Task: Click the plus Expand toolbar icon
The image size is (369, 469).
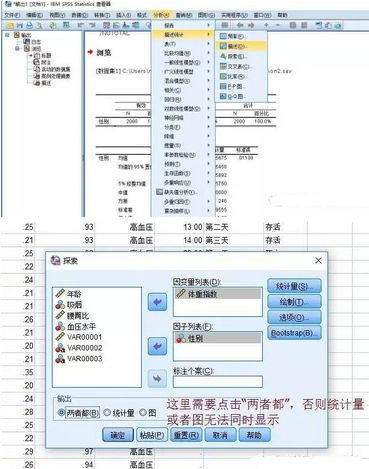Action: (266, 25)
